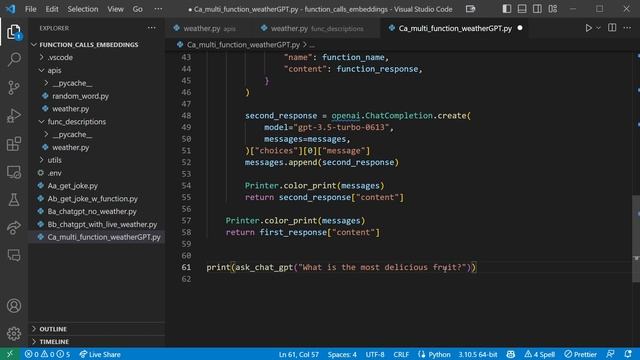This screenshot has width=640, height=360.
Task: Open the Source Control view
Action: point(14,88)
